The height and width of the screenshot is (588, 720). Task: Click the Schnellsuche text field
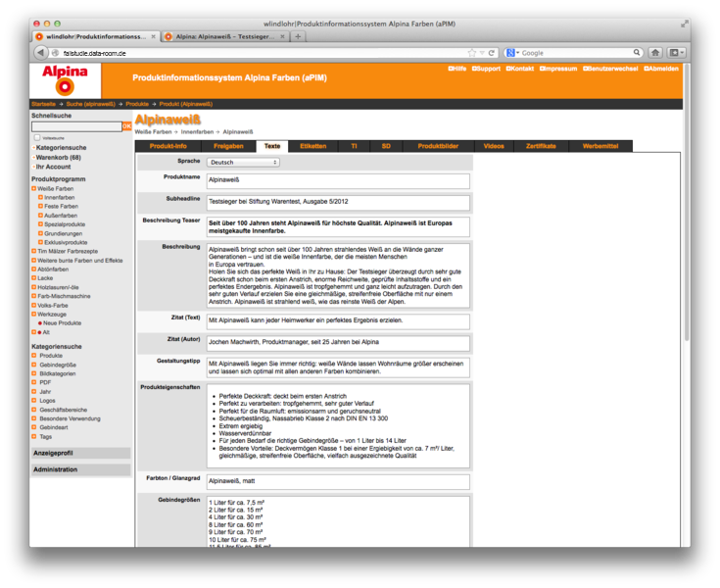coord(76,125)
